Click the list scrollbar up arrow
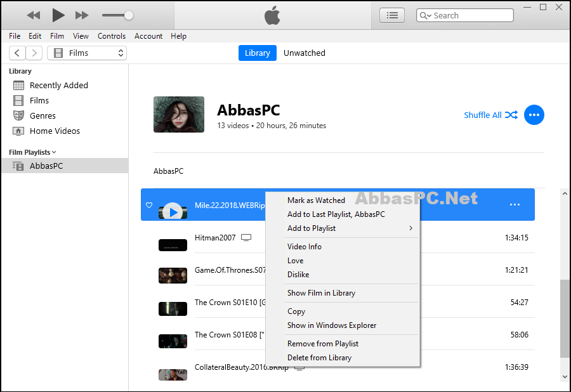This screenshot has width=571, height=392. tap(565, 193)
